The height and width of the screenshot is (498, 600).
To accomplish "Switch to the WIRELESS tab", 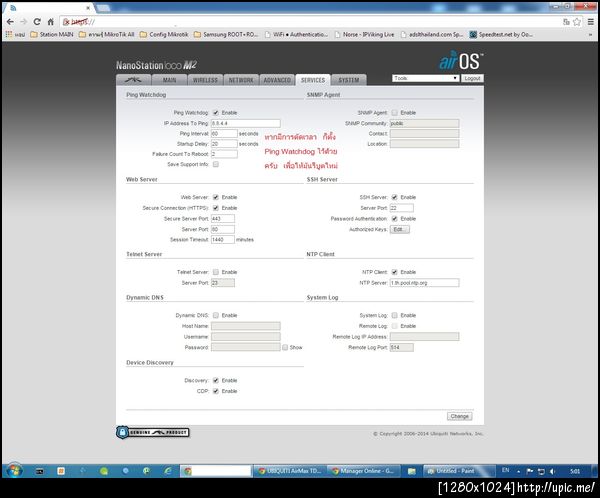I will pos(205,80).
